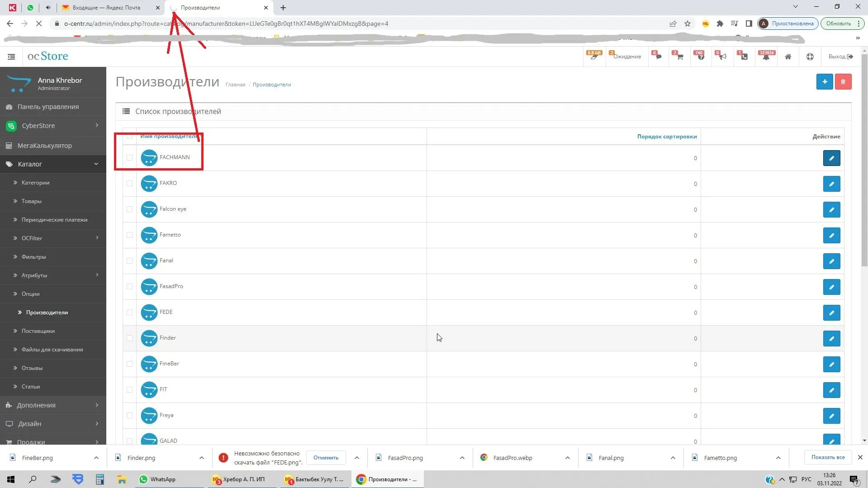Tick the select-all checkbox in table header
This screenshot has height=488, width=868.
130,136
